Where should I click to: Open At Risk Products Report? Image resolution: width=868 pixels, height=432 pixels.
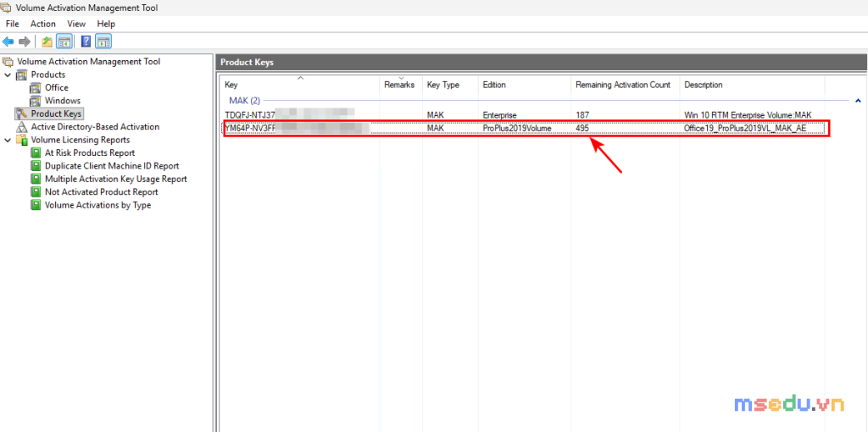(90, 152)
